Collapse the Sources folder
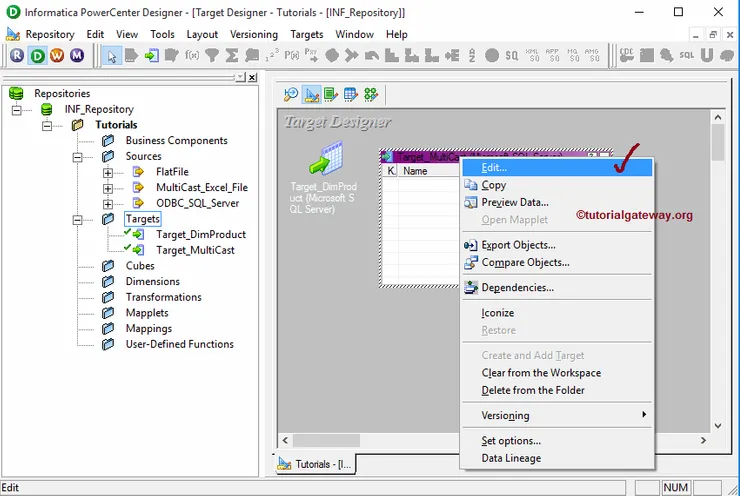 click(x=77, y=157)
